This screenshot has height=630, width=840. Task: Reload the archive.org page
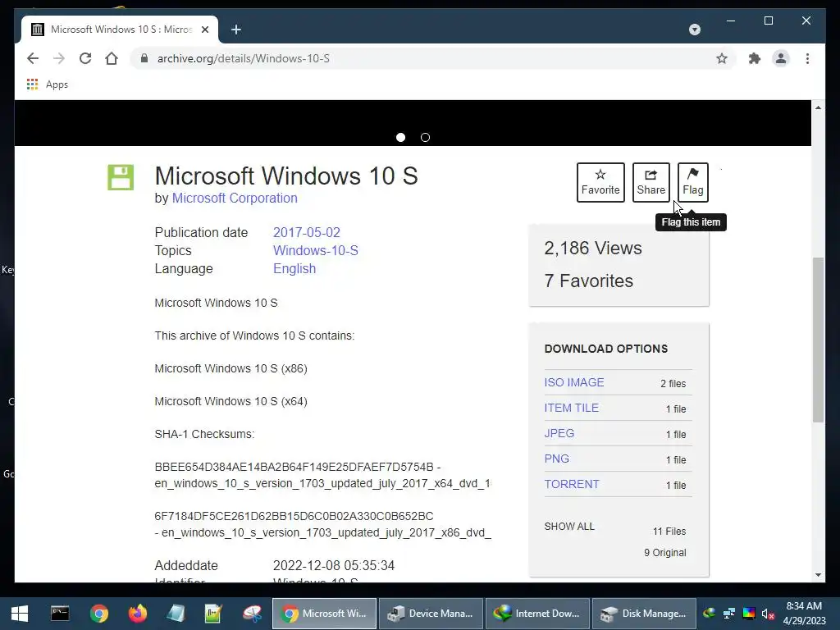point(85,58)
